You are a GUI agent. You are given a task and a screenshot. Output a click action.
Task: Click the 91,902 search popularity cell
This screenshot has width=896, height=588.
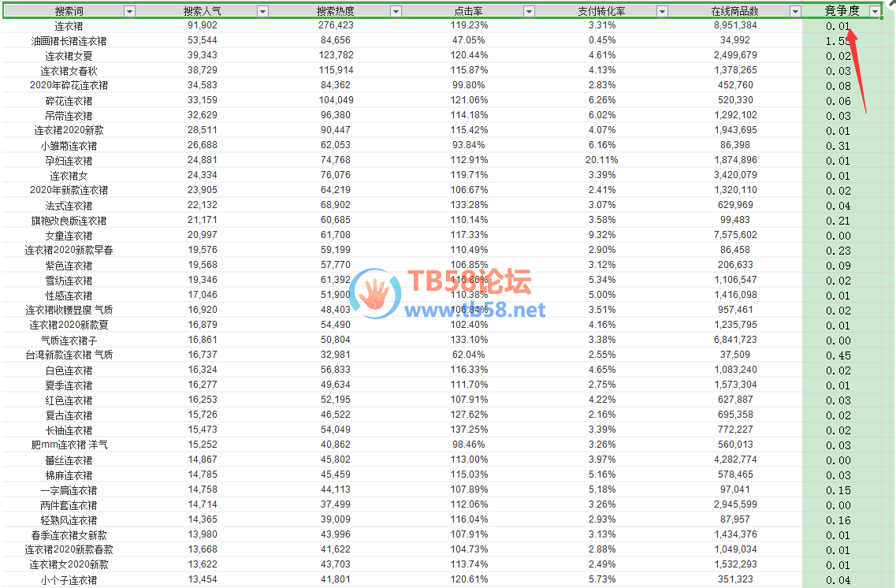pyautogui.click(x=203, y=26)
